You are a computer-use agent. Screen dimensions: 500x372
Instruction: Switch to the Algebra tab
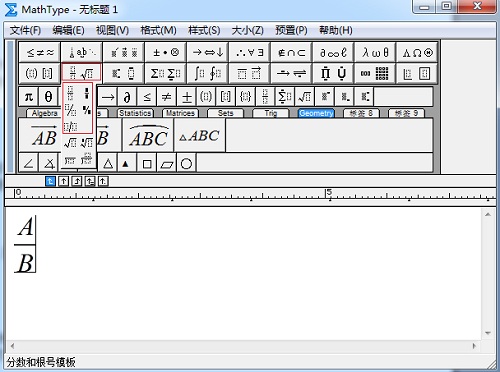[x=44, y=113]
